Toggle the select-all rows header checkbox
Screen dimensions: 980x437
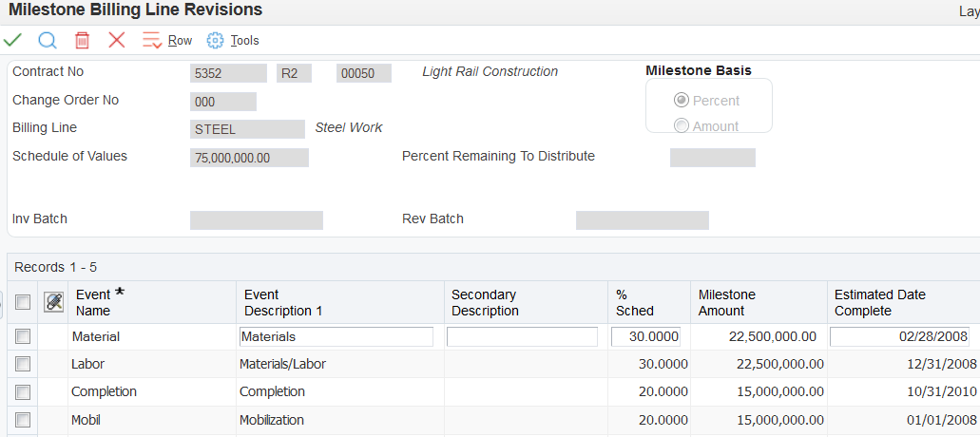click(x=23, y=302)
